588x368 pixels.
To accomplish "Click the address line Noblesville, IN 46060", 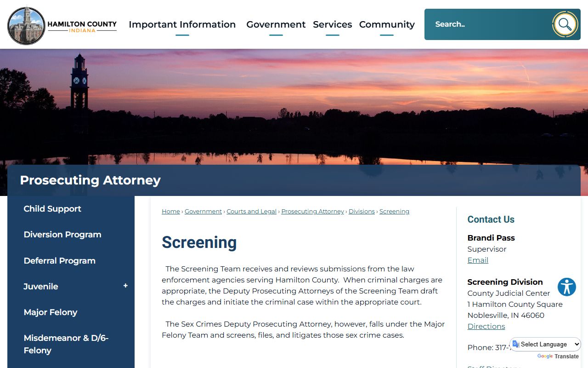I will 506,316.
